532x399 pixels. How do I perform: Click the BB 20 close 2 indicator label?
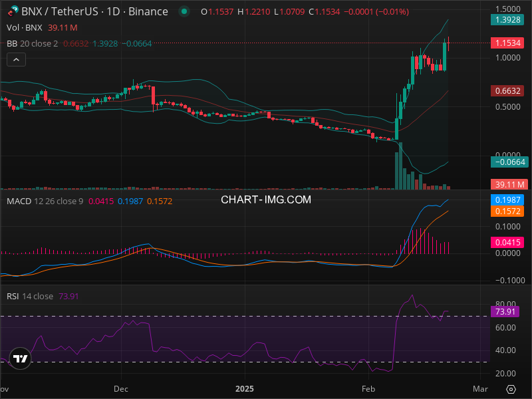[32, 43]
